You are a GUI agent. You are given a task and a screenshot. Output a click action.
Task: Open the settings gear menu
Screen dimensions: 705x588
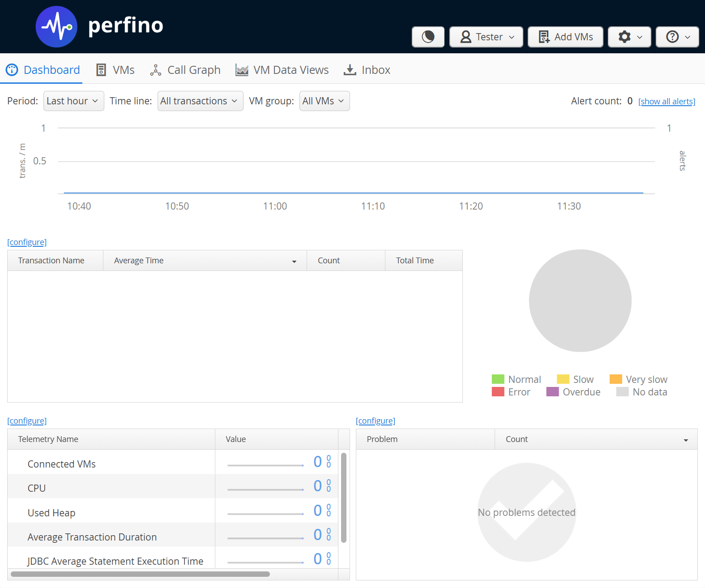(629, 37)
